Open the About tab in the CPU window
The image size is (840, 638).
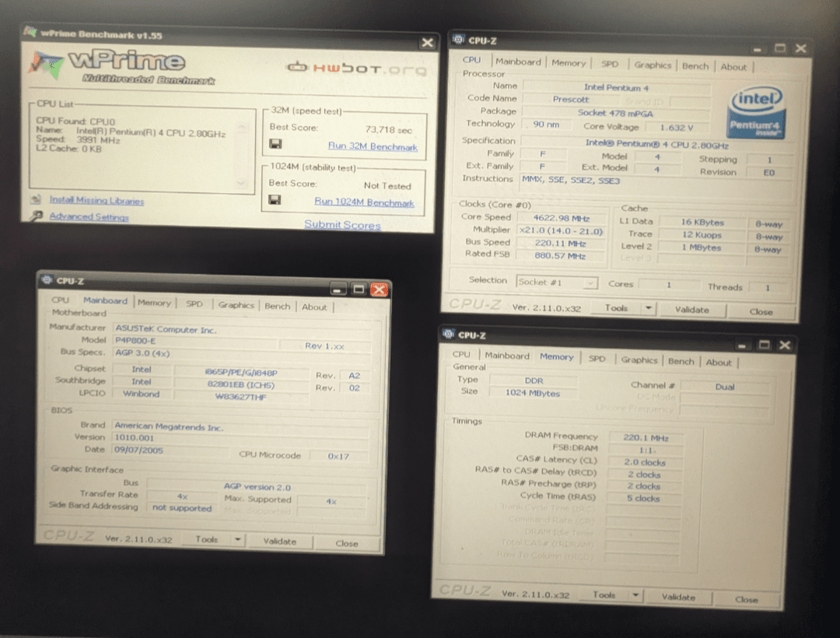click(733, 67)
